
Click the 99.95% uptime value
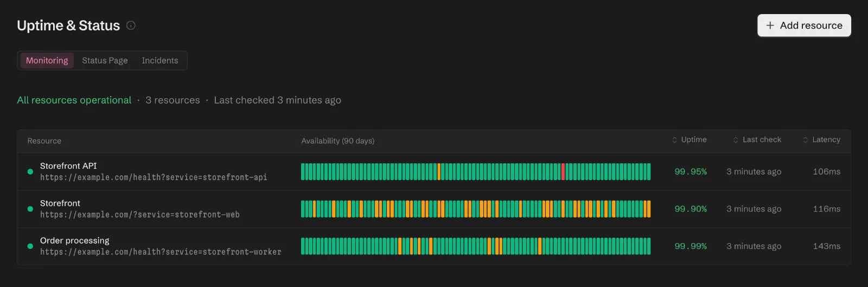(691, 171)
